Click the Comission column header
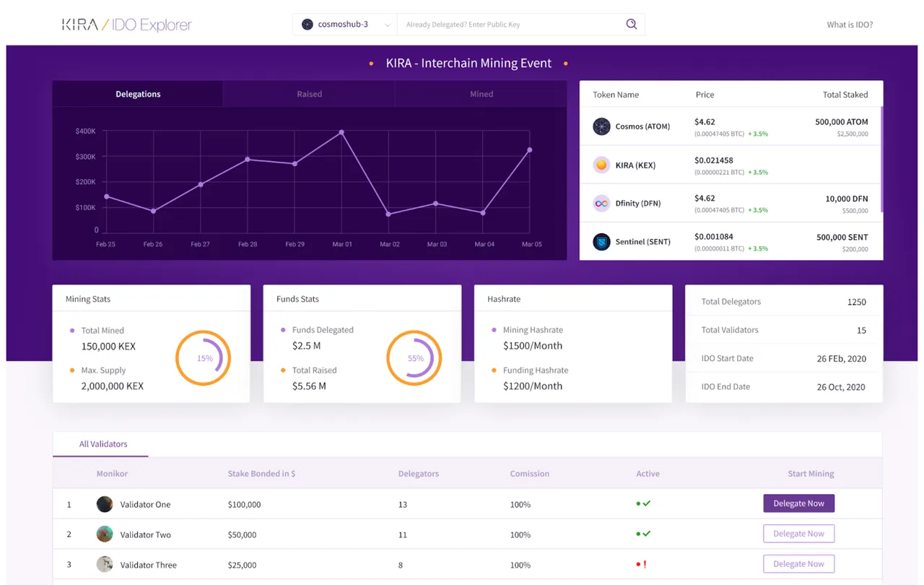This screenshot has height=585, width=924. (x=530, y=474)
